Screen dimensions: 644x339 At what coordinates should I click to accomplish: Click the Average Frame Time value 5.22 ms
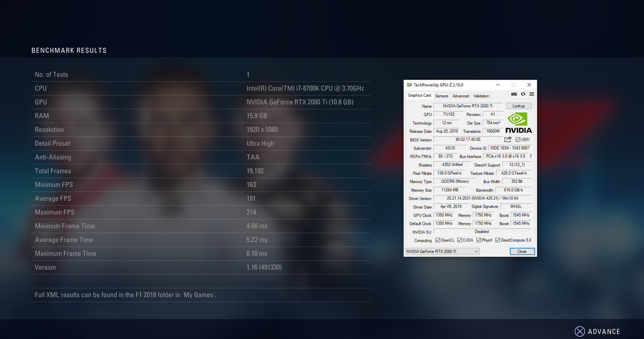(x=257, y=240)
